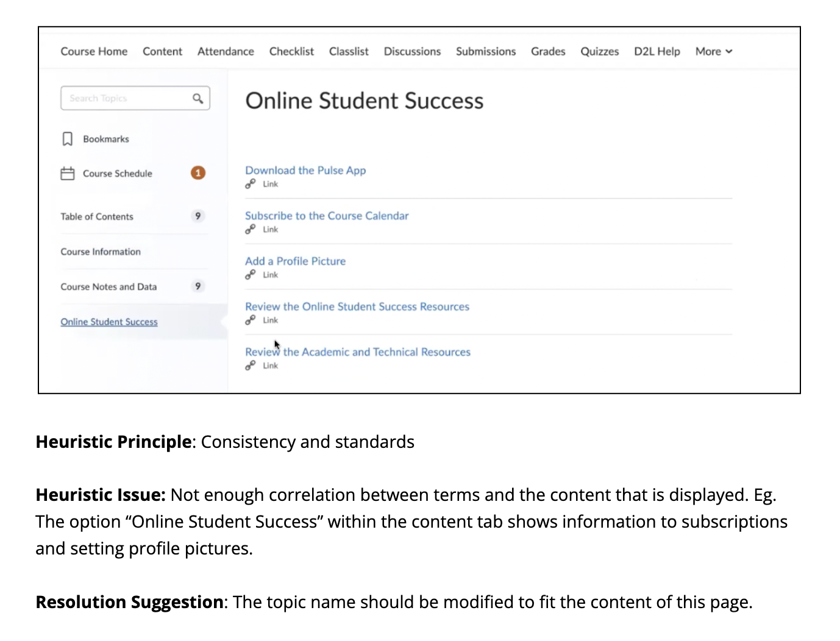The image size is (840, 641).
Task: Click the Bookmarks ribbon icon
Action: [68, 139]
